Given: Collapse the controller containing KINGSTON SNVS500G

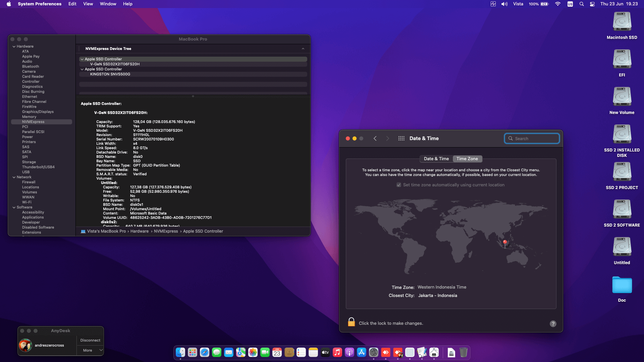Looking at the screenshot, I should (x=82, y=69).
